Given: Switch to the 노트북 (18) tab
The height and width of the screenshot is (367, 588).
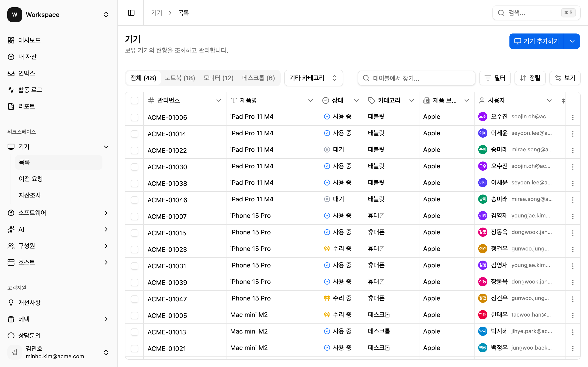Looking at the screenshot, I should coord(180,78).
